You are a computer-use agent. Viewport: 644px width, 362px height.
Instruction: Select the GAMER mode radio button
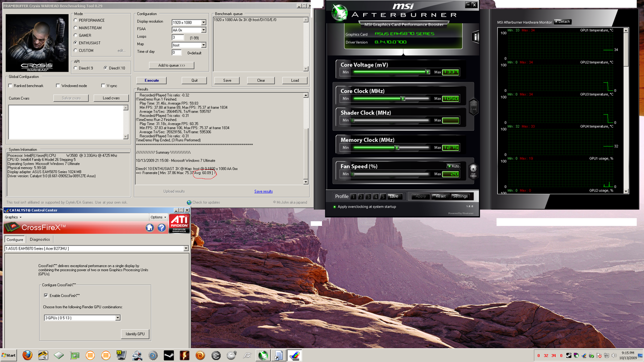tap(75, 35)
